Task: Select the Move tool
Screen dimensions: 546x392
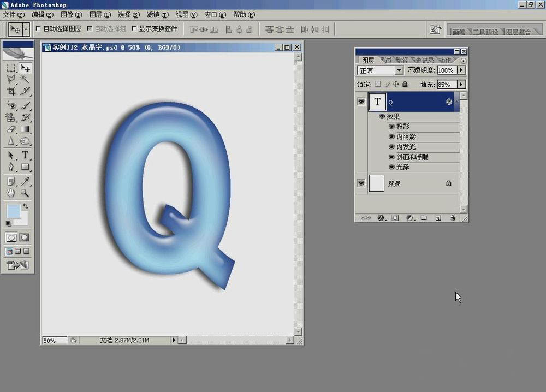Action: click(26, 68)
